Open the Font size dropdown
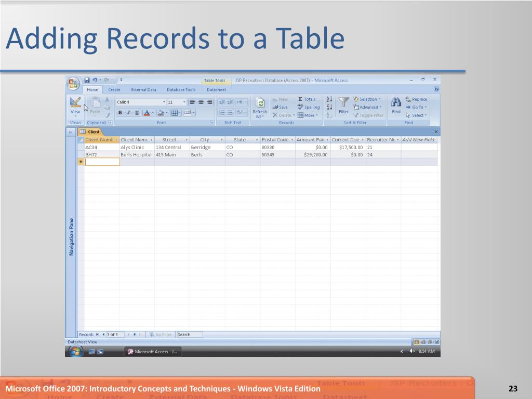The height and width of the screenshot is (399, 532). [184, 102]
